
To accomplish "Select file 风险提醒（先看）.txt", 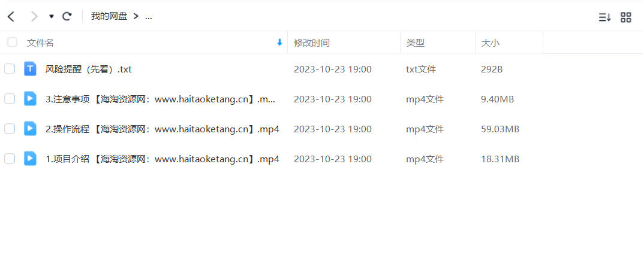I will tap(89, 69).
